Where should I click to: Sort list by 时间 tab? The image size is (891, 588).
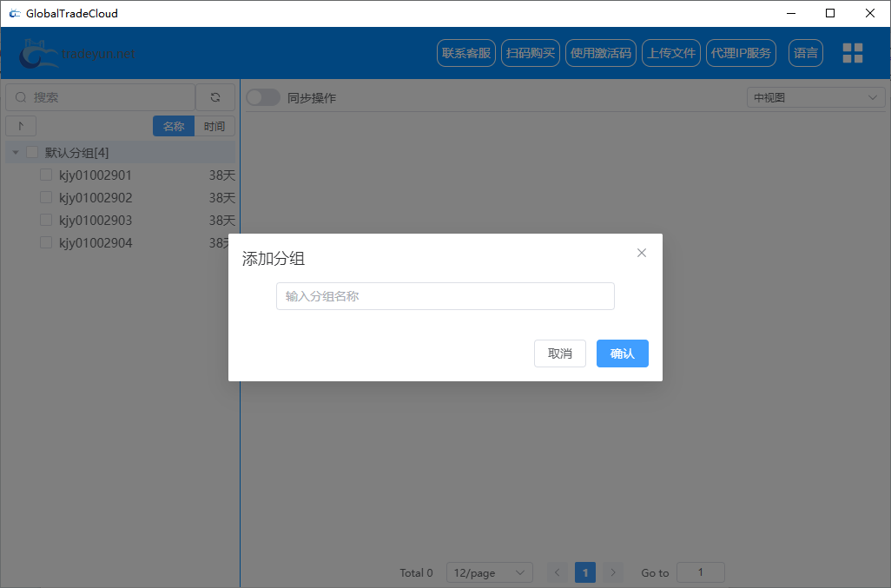[x=214, y=126]
